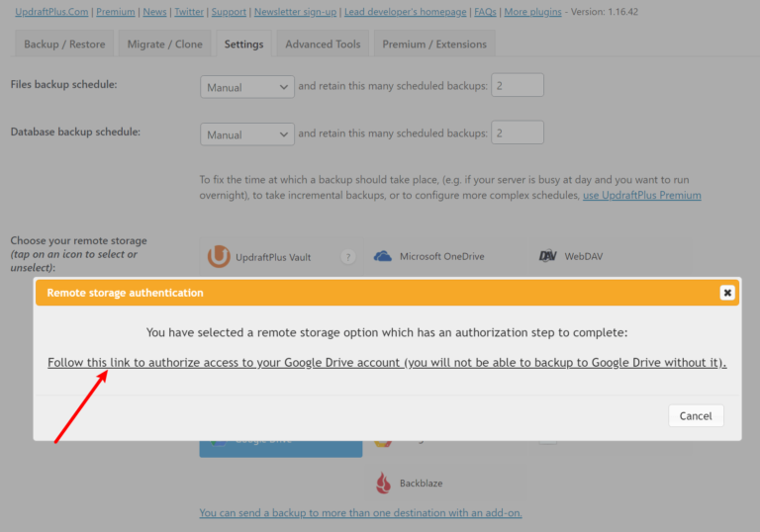Open the UpdraftPlus.Com link

click(x=51, y=12)
